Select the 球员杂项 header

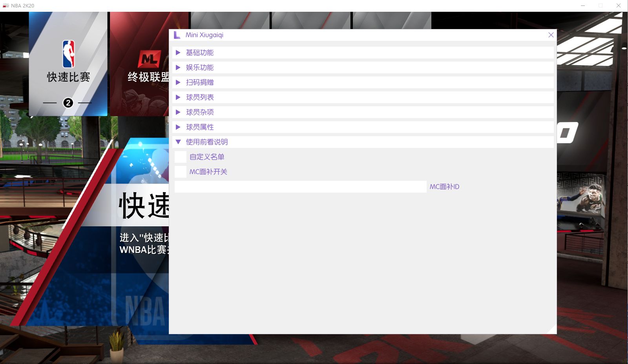pyautogui.click(x=200, y=112)
